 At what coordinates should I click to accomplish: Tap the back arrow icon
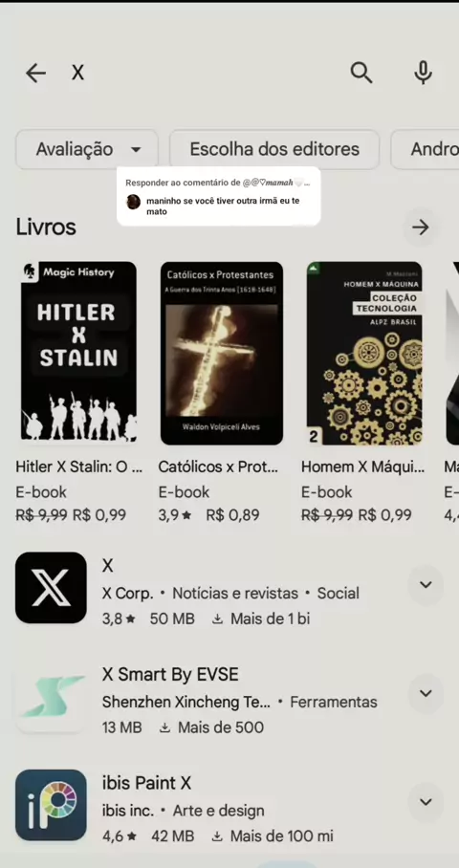click(35, 73)
